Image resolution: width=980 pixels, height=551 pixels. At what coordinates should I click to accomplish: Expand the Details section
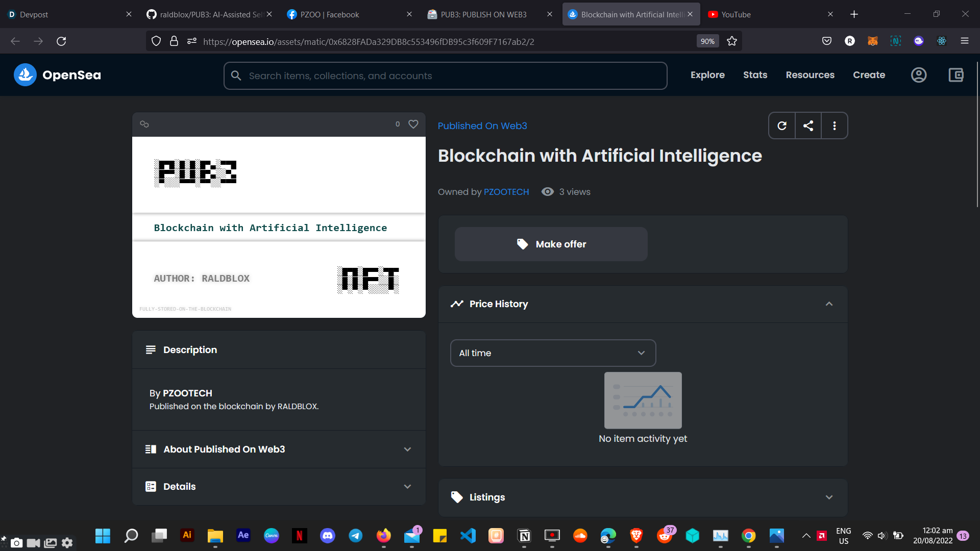[x=279, y=487]
